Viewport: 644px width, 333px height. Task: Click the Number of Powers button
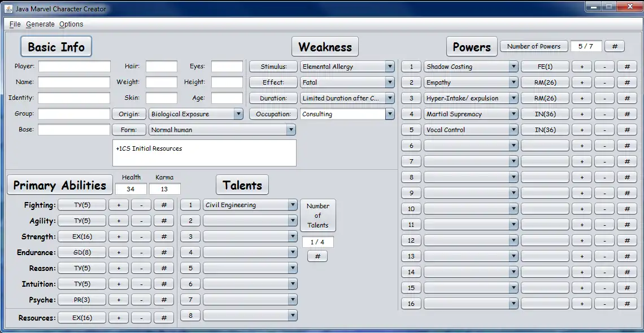(x=533, y=46)
